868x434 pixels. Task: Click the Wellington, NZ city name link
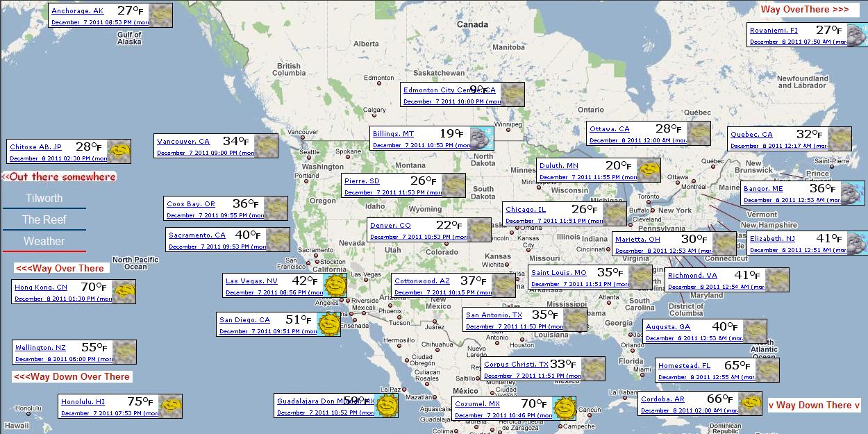click(40, 348)
